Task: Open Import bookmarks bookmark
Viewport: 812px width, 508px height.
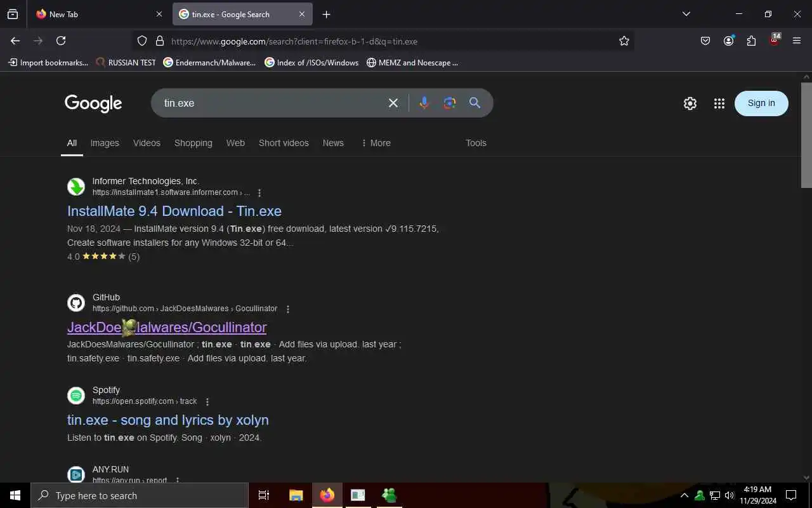Action: click(48, 62)
